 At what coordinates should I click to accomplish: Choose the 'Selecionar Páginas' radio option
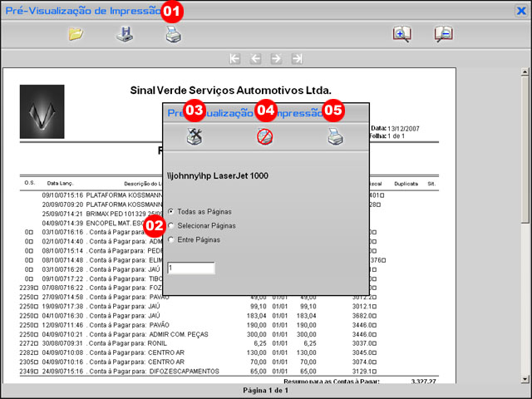(171, 226)
